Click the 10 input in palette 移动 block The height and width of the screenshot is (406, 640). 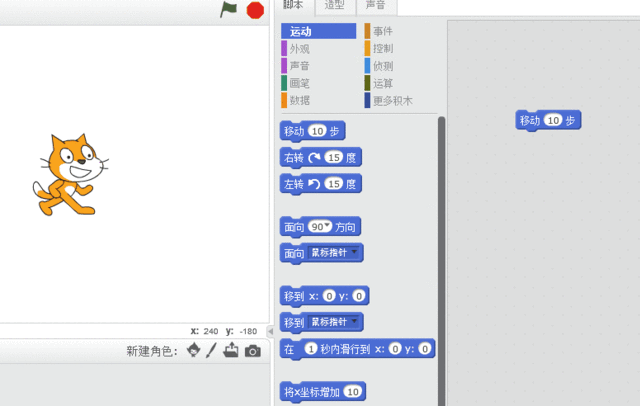point(318,131)
